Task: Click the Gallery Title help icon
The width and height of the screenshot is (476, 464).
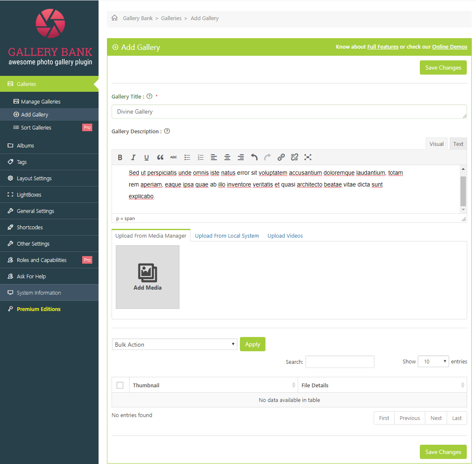Action: [x=149, y=96]
